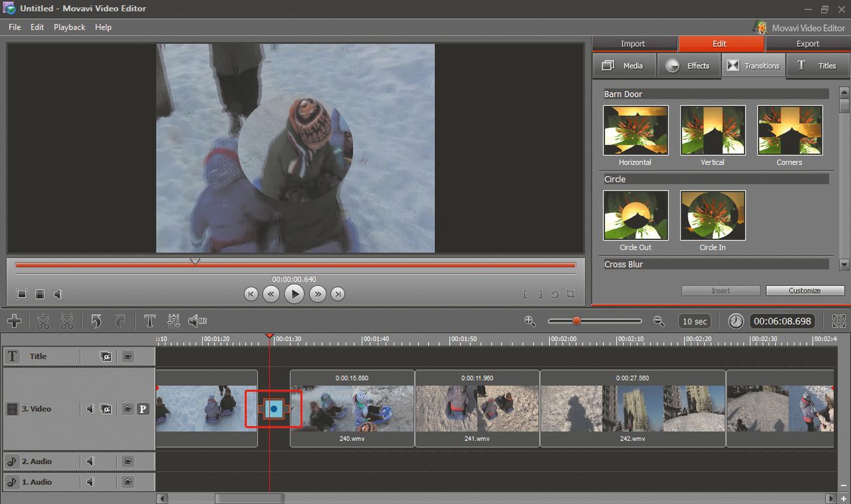Click the Title track T icon
The width and height of the screenshot is (851, 504).
(x=12, y=356)
